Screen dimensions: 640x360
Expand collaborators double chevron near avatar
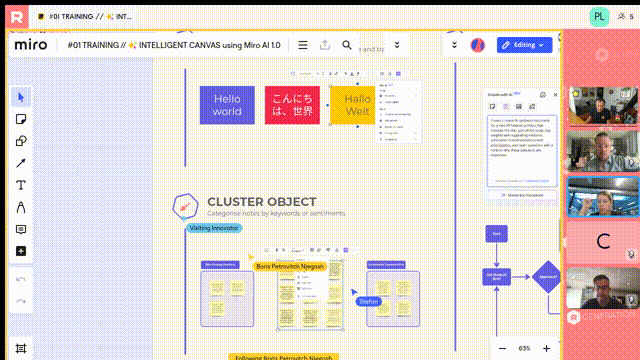[x=454, y=45]
